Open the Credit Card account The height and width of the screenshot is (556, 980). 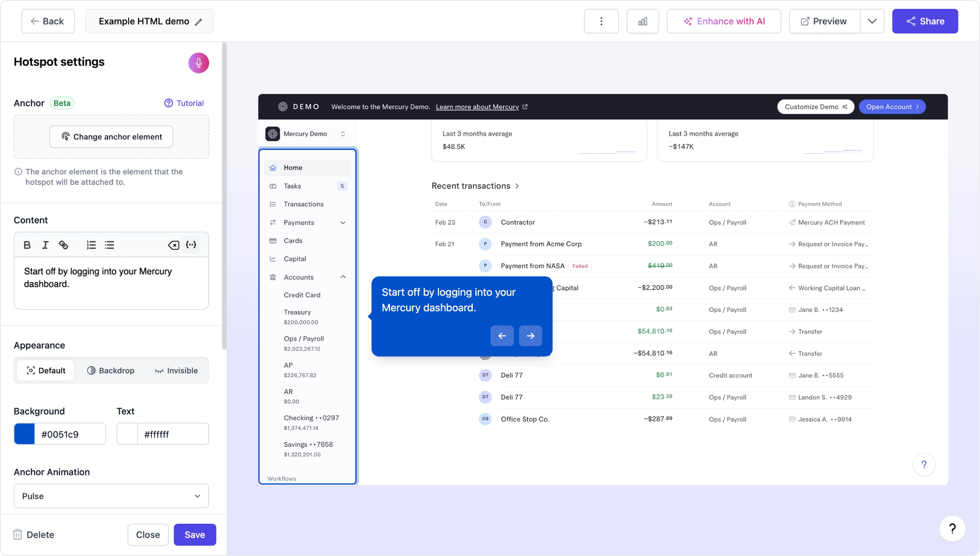302,295
